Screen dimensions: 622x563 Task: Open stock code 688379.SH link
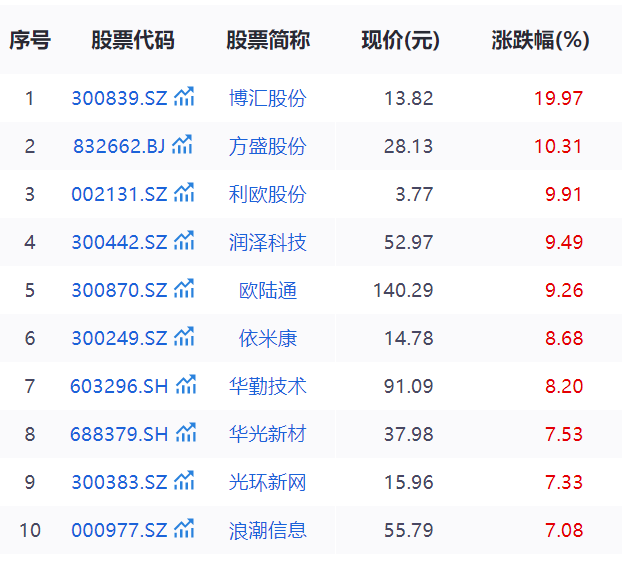(x=119, y=434)
